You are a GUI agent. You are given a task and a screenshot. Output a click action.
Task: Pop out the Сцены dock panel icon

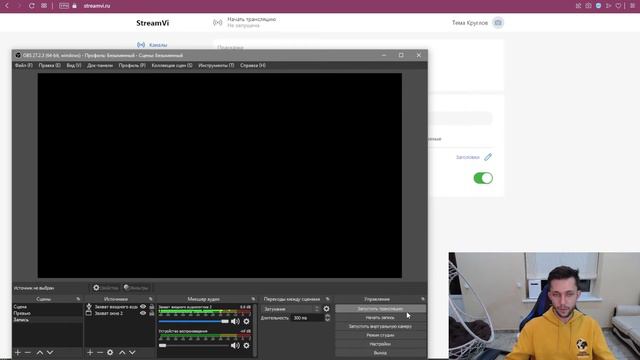click(x=78, y=299)
